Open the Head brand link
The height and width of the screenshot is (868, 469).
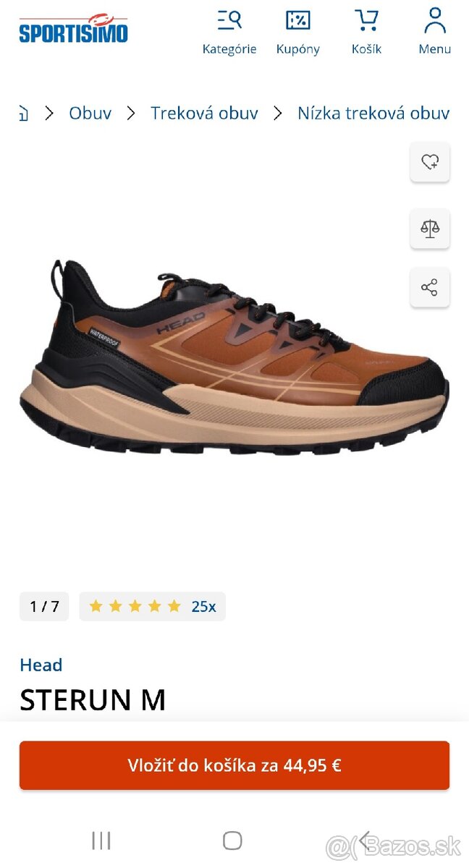[x=41, y=665]
